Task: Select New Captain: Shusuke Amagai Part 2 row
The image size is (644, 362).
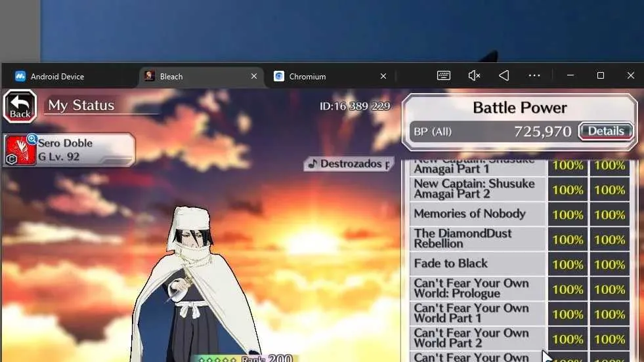Action: click(x=477, y=189)
